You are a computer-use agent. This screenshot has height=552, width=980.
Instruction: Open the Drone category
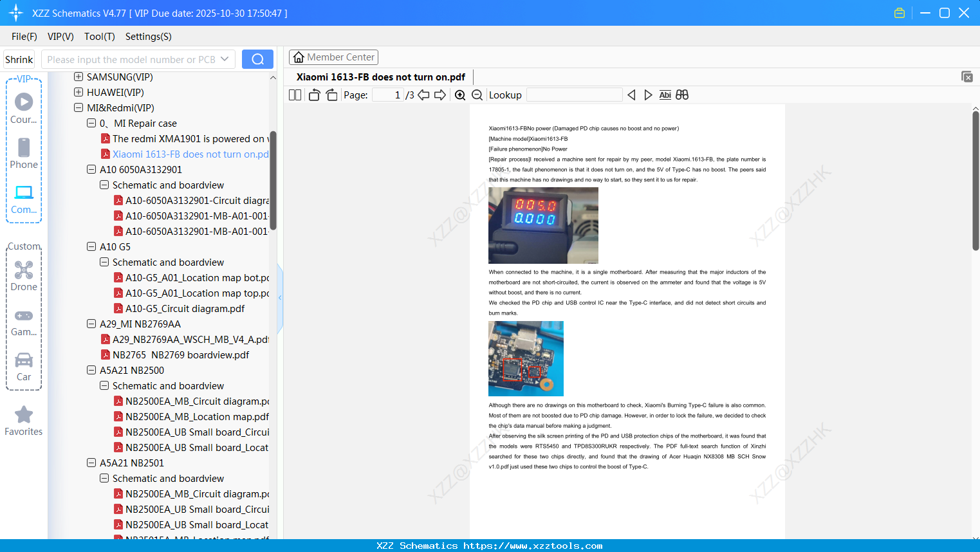tap(24, 275)
